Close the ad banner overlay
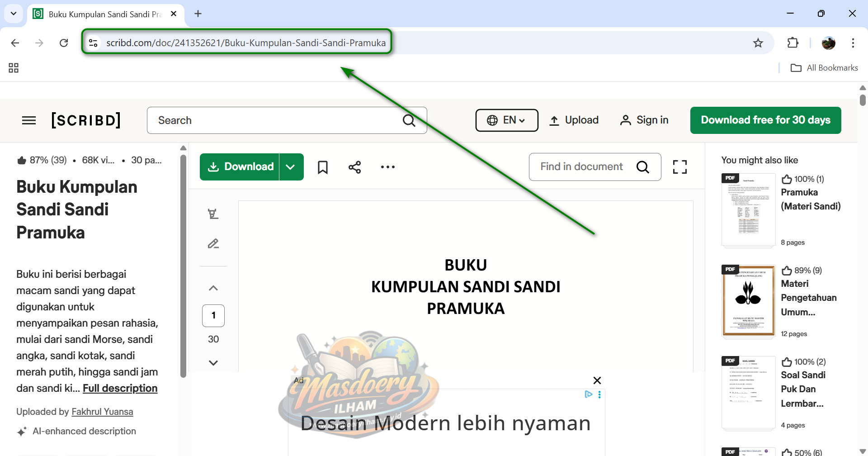Image resolution: width=868 pixels, height=456 pixels. click(597, 380)
